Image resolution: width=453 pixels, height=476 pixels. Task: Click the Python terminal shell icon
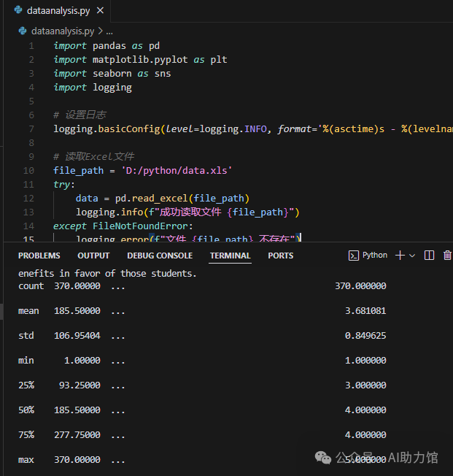354,256
